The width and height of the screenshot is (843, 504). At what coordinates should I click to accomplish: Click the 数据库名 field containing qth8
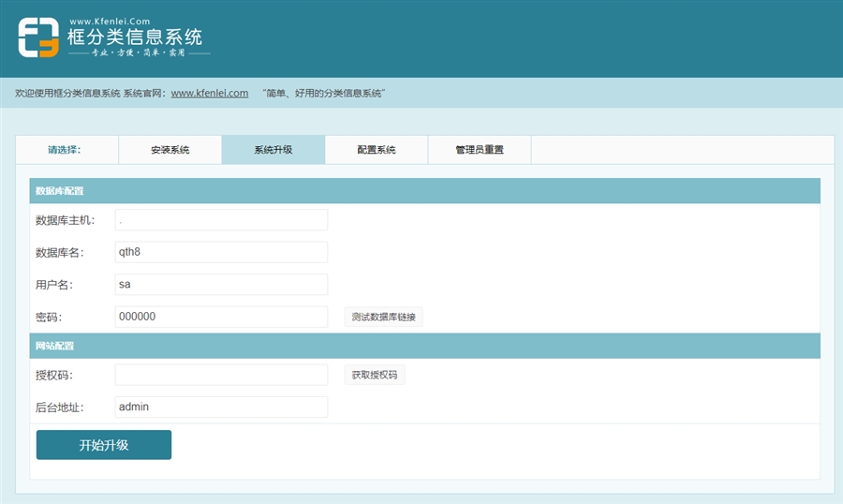coord(221,252)
